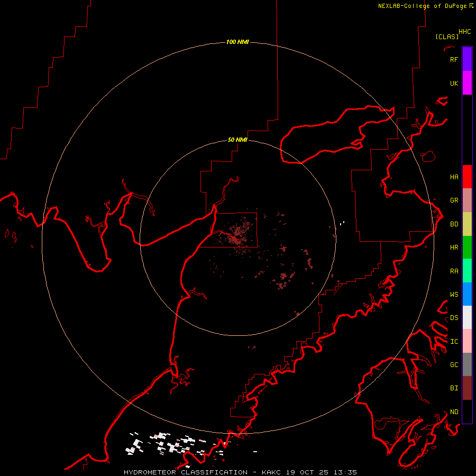Click the NEXLAB-College of DuPage text
The width and height of the screenshot is (476, 476).
click(422, 6)
